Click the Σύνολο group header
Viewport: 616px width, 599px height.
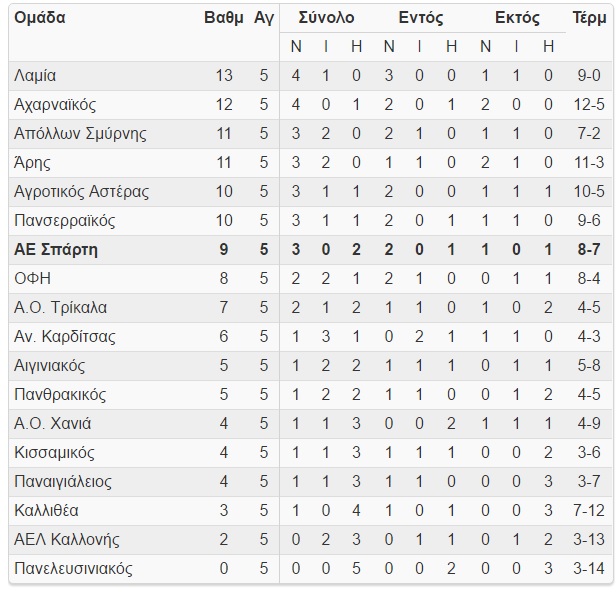[326, 18]
